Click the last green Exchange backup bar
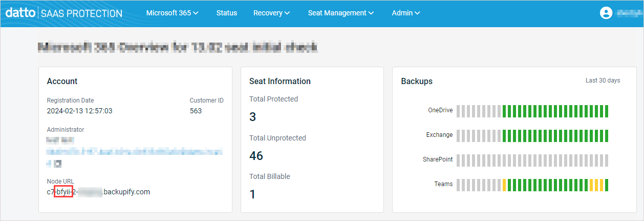This screenshot has width=644, height=221. (x=607, y=136)
